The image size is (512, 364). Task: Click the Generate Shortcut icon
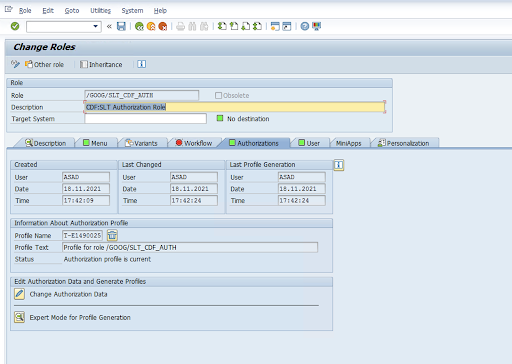[x=287, y=26]
